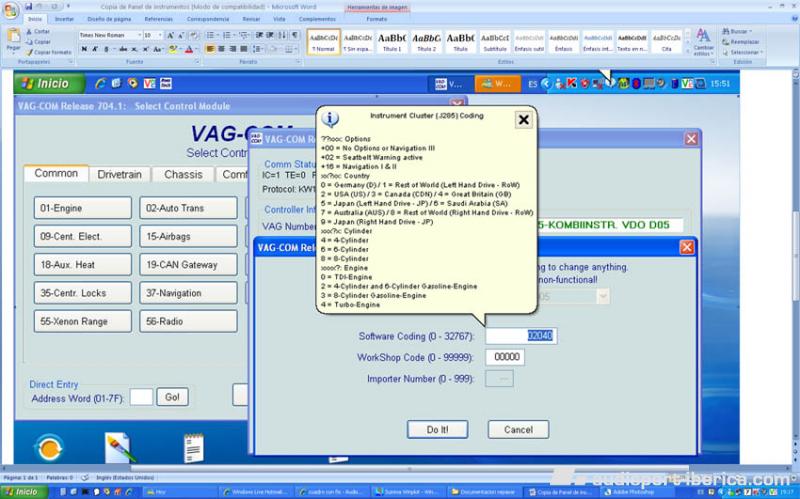The width and height of the screenshot is (800, 499).
Task: Select the Copiar formato painter tool
Action: point(49,52)
